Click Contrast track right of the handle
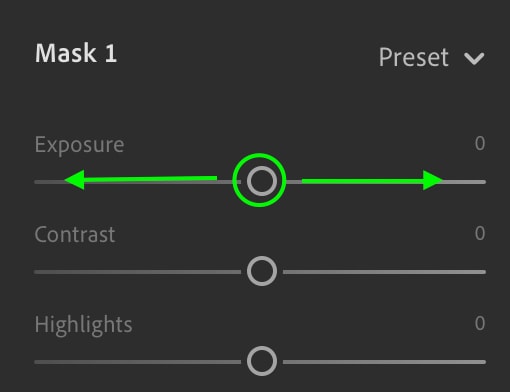Viewport: 510px width, 392px height. pyautogui.click(x=384, y=272)
